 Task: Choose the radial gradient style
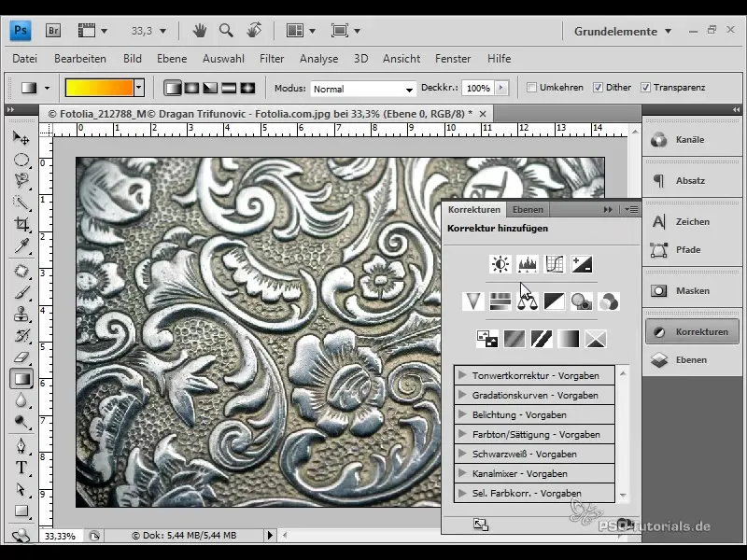[191, 88]
